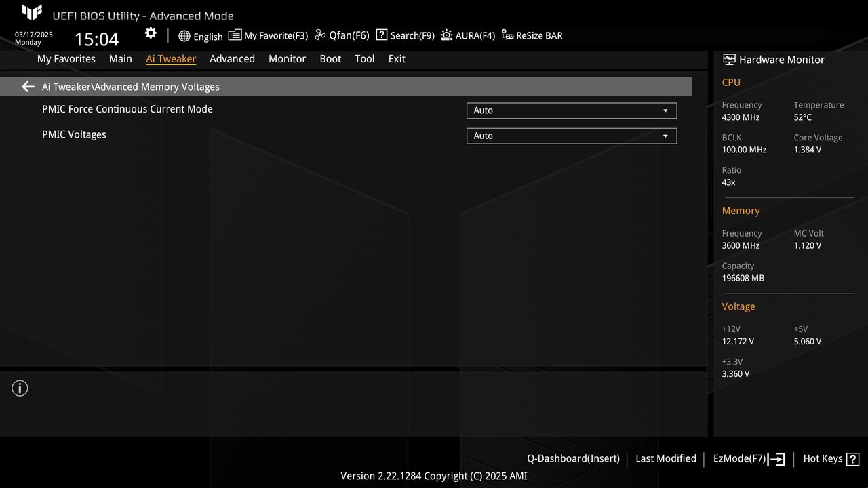Open the Advanced tab

tap(232, 59)
